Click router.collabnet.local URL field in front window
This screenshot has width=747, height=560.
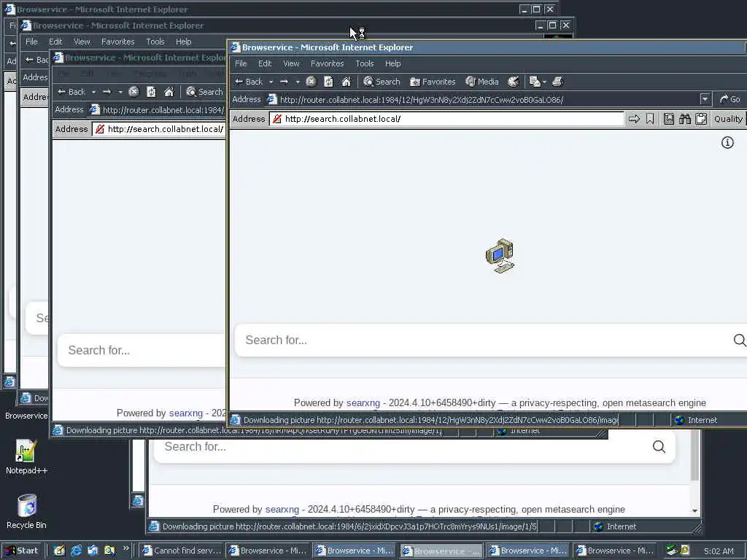pyautogui.click(x=488, y=99)
